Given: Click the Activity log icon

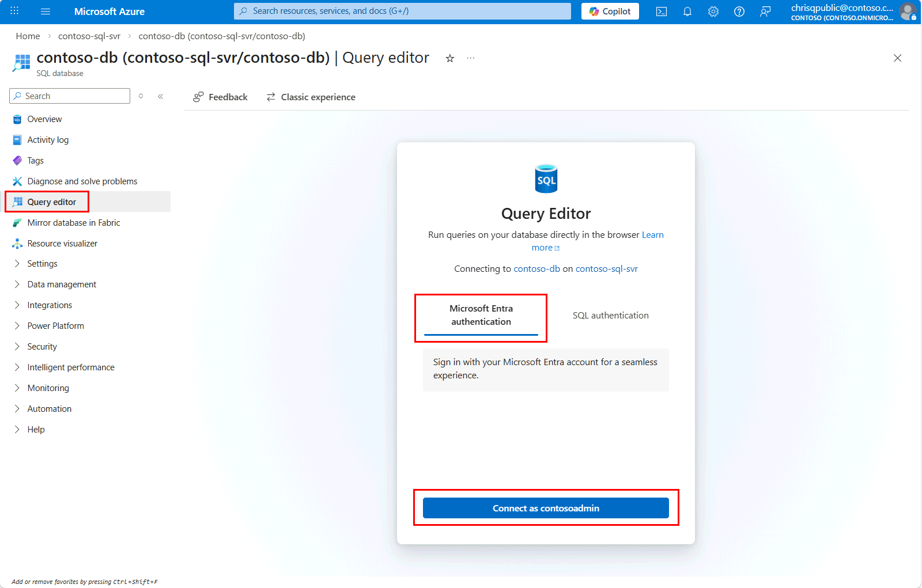Looking at the screenshot, I should click(17, 140).
